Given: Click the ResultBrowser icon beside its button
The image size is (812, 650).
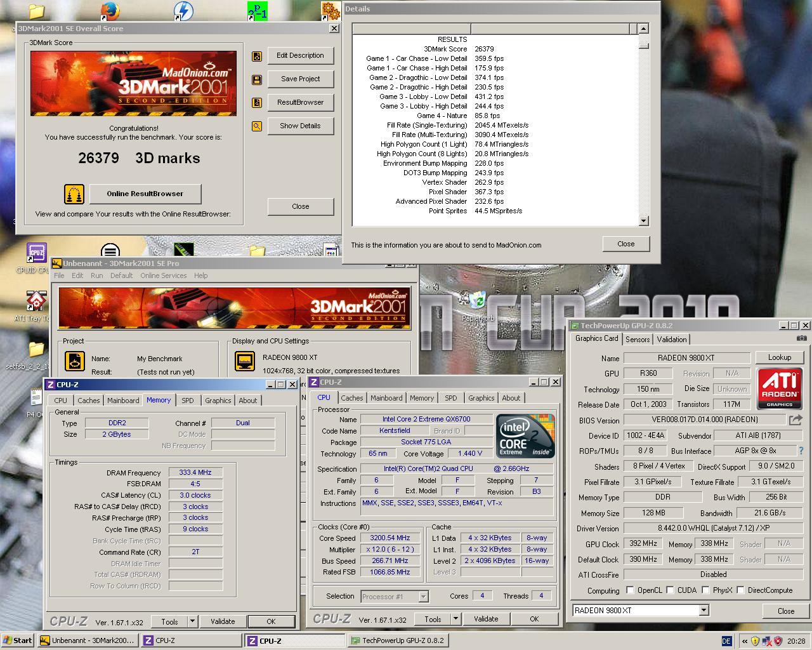Looking at the screenshot, I should 257,103.
